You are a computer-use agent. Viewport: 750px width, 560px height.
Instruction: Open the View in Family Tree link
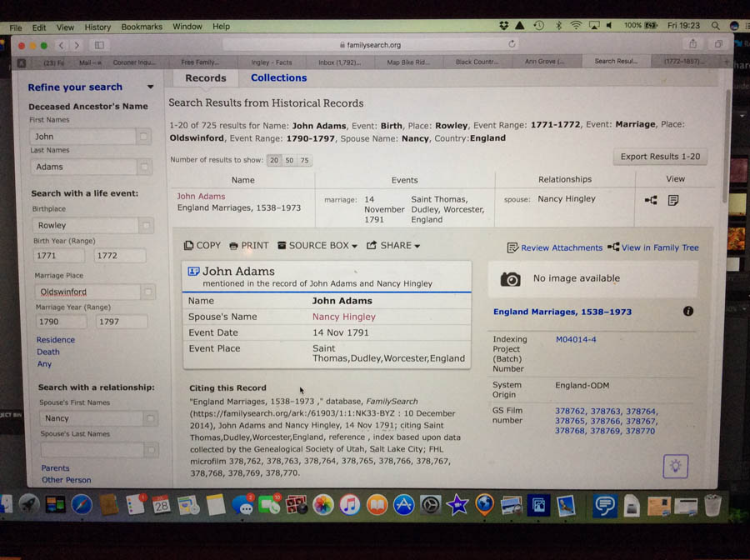[x=653, y=247]
